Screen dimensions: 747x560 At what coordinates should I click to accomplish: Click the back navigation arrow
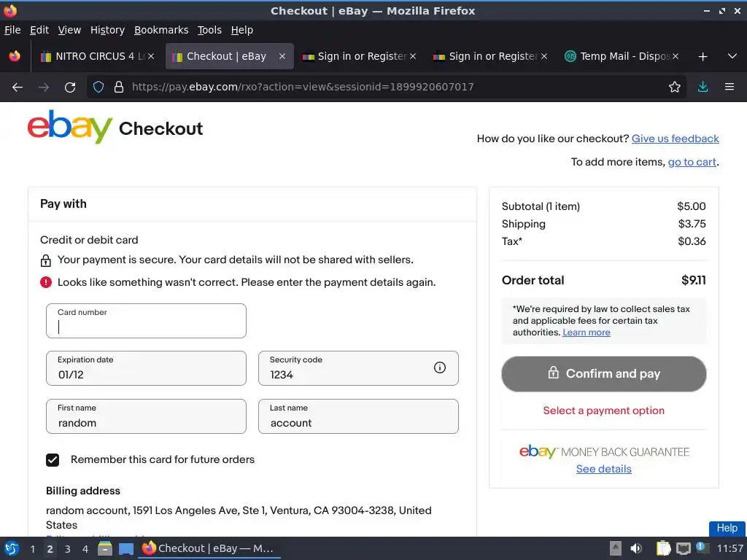[x=18, y=87]
